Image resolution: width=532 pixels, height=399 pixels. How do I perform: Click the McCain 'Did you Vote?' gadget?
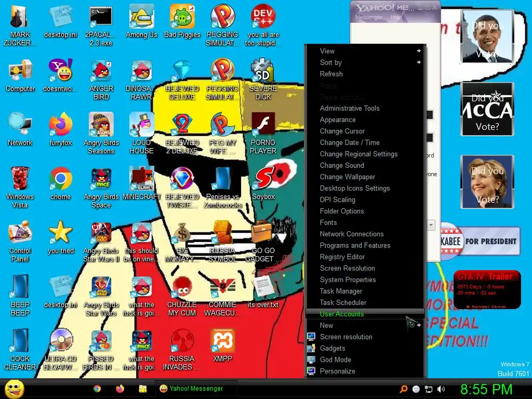point(487,109)
